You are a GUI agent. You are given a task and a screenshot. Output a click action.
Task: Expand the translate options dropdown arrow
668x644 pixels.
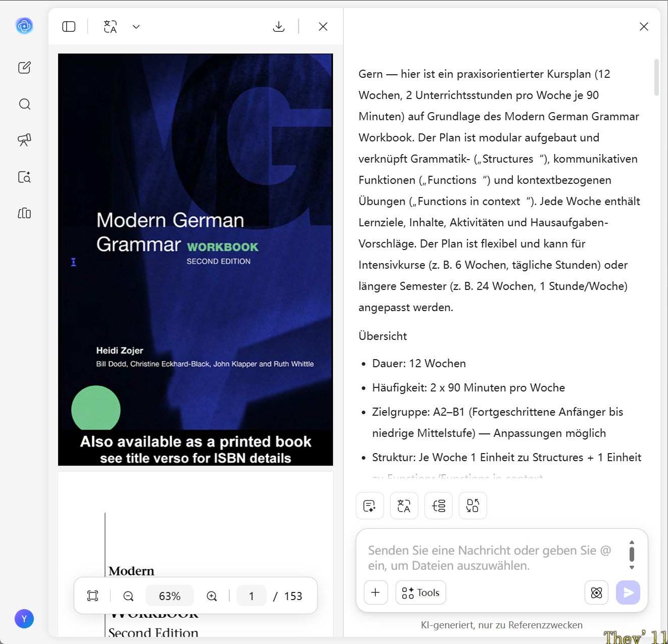136,27
